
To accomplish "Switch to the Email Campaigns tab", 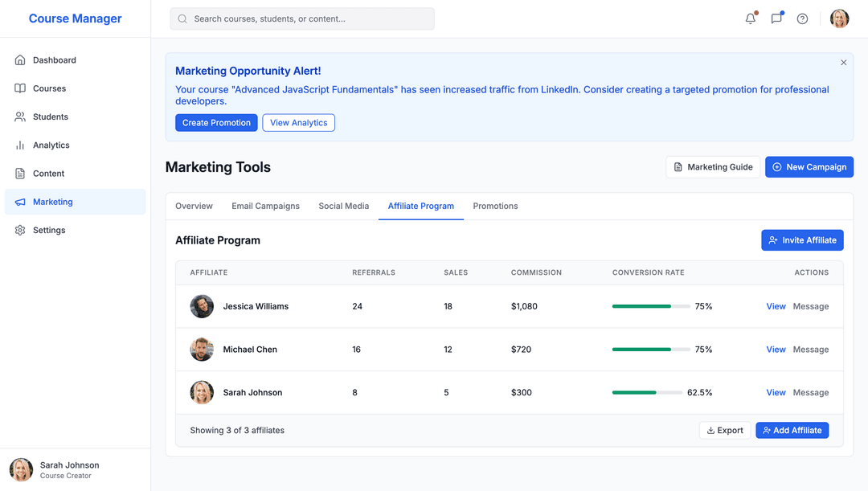I will click(x=265, y=207).
